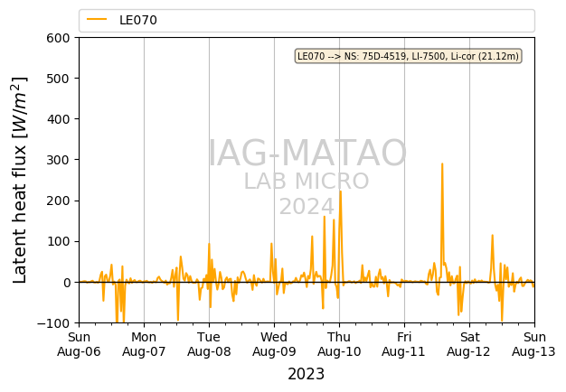Click the highest peak near 290 on Friday
566x392 pixels.
click(x=442, y=164)
